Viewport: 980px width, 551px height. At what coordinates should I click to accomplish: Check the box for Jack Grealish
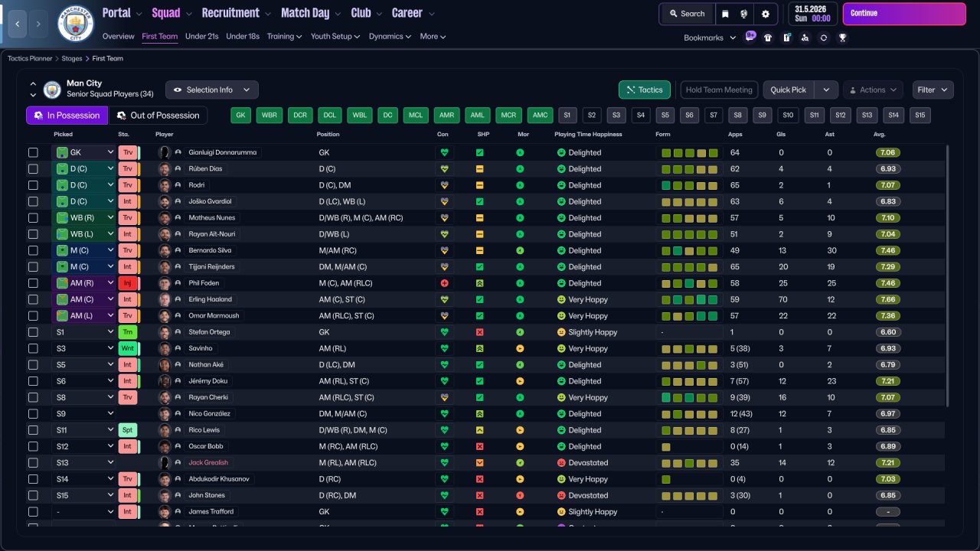coord(33,463)
